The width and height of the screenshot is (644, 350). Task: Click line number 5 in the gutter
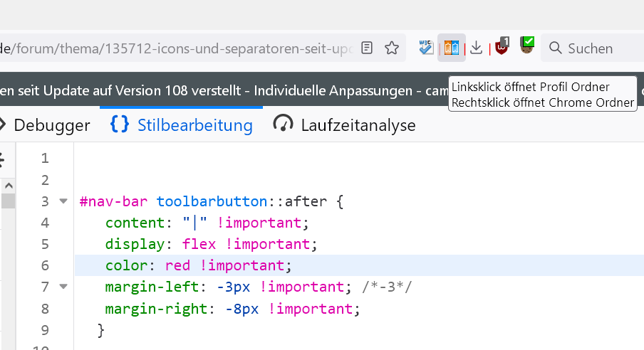pos(45,244)
